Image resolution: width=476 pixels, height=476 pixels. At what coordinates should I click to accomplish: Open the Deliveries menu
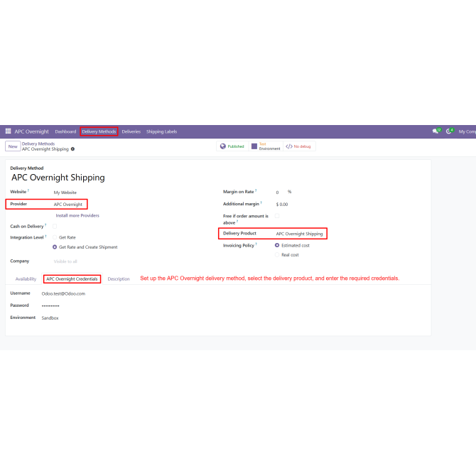pos(131,131)
